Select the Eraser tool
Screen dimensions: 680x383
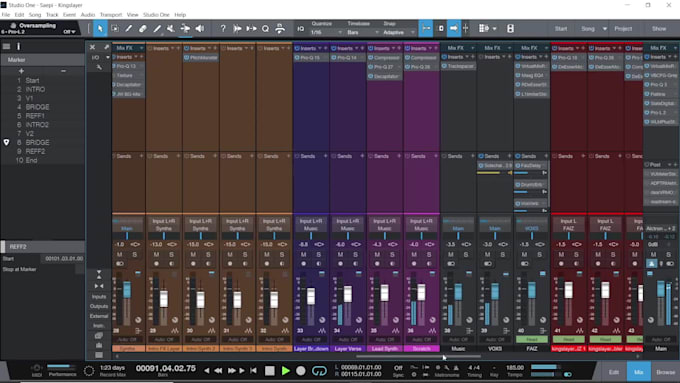pyautogui.click(x=143, y=29)
